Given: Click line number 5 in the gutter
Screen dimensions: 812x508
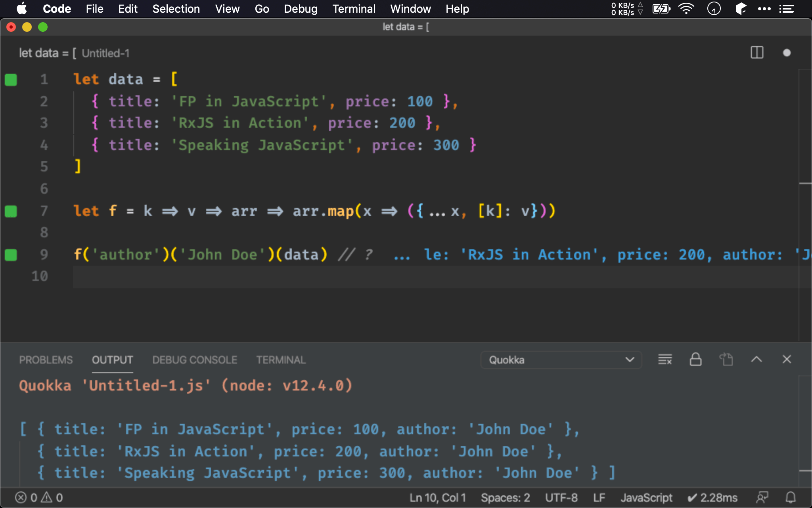Looking at the screenshot, I should [x=44, y=167].
